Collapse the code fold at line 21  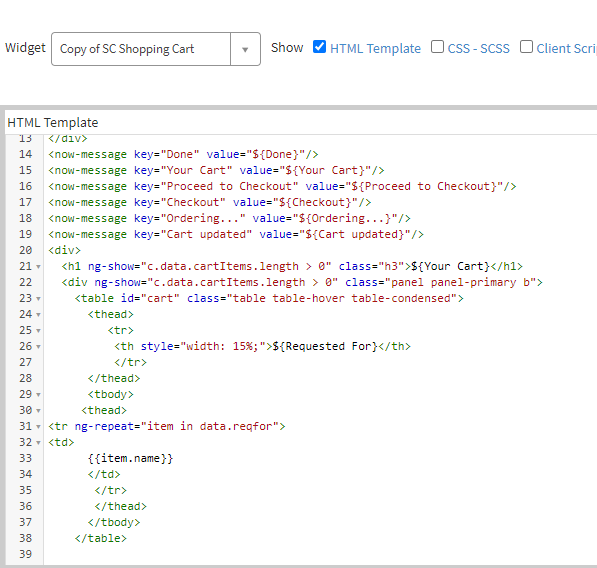pyautogui.click(x=38, y=267)
